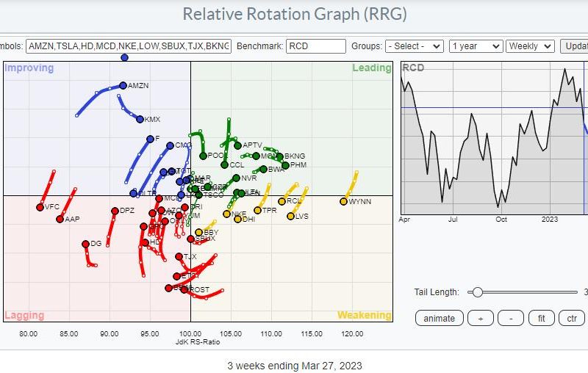Screen dimensions: 588x373
Task: Click the Lagging quadrant label
Action: [x=24, y=315]
